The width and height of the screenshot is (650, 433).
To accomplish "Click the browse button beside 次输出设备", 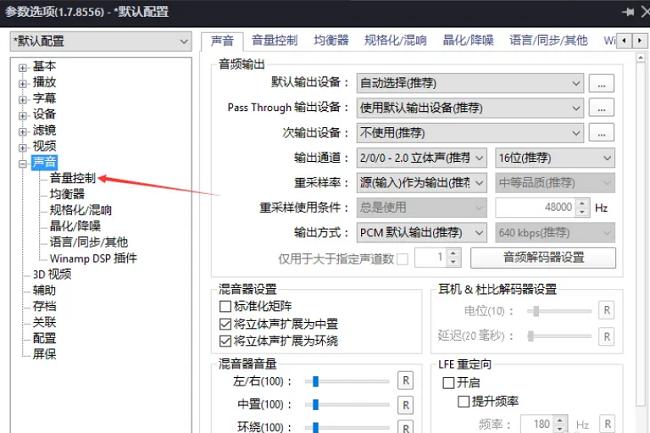I will (600, 133).
